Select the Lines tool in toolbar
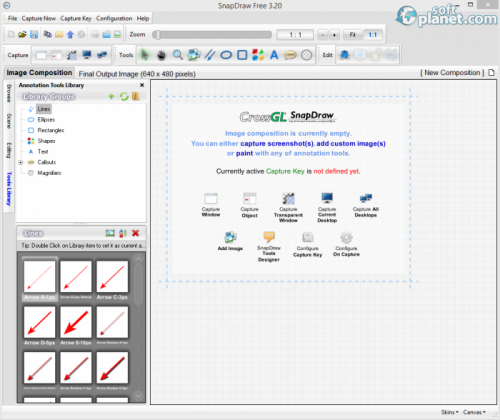The image size is (500, 420). tap(210, 55)
